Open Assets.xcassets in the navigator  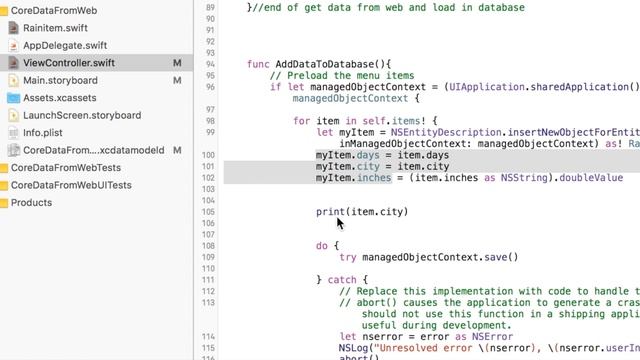point(60,98)
